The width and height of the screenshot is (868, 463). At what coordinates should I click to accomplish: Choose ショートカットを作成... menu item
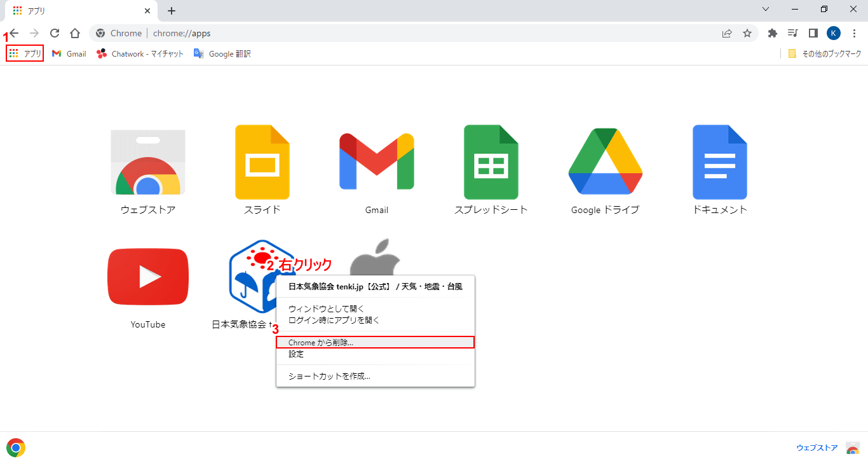[376, 376]
